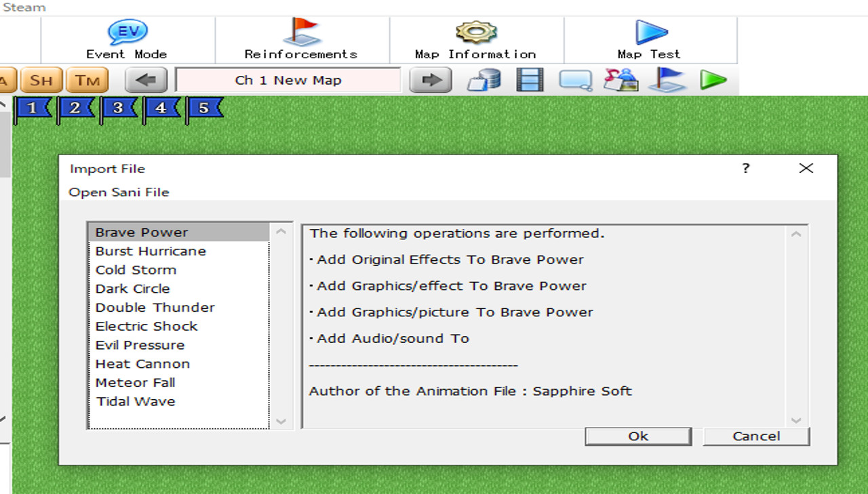Image resolution: width=868 pixels, height=494 pixels.
Task: Run the map with the green arrow icon
Action: [713, 80]
